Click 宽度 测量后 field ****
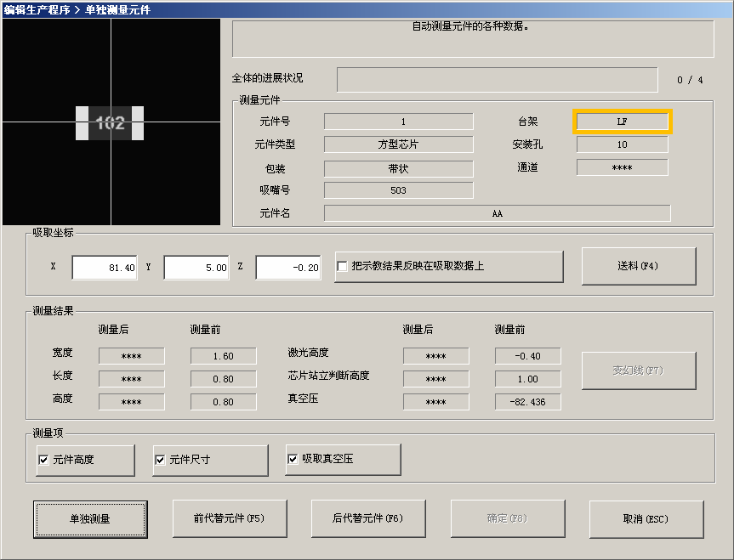 tap(132, 356)
